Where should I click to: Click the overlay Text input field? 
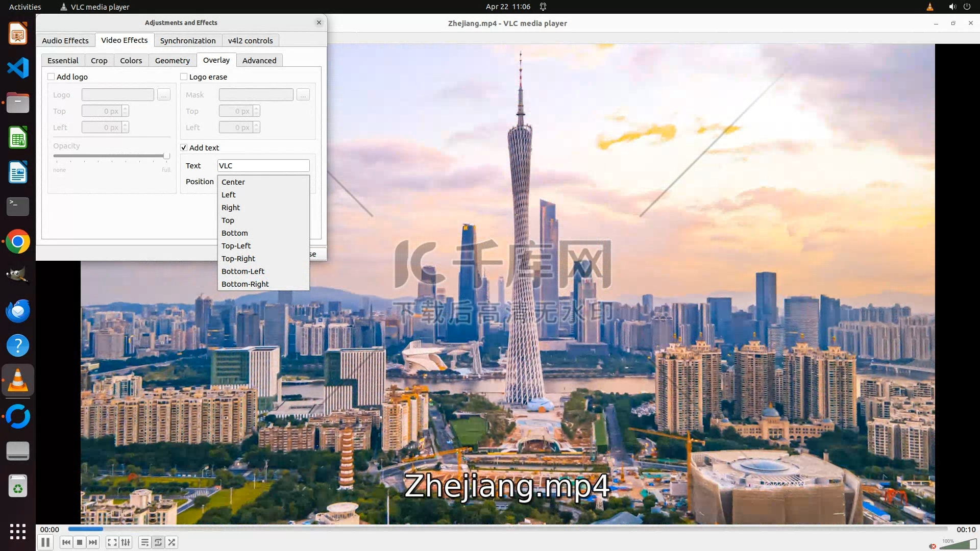263,166
